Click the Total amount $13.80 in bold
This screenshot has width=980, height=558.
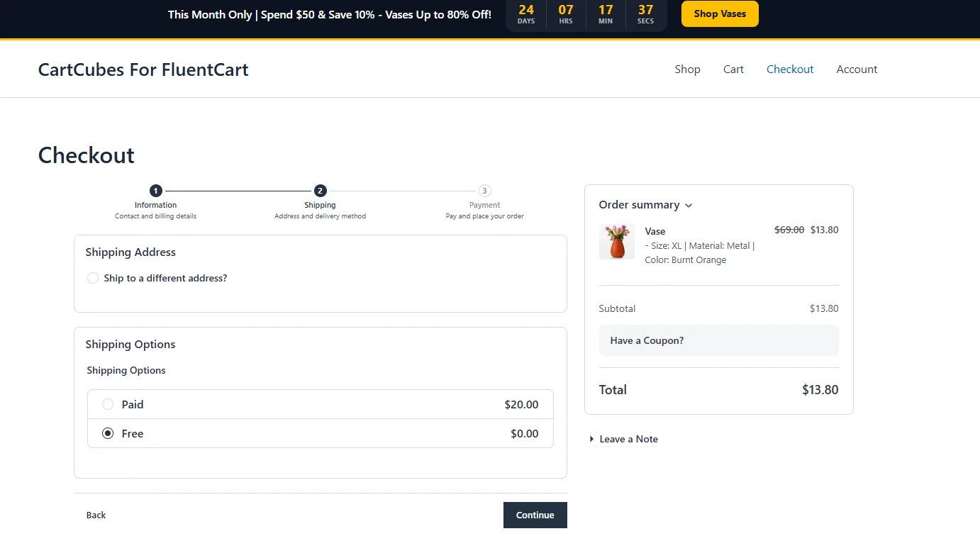[x=820, y=389]
